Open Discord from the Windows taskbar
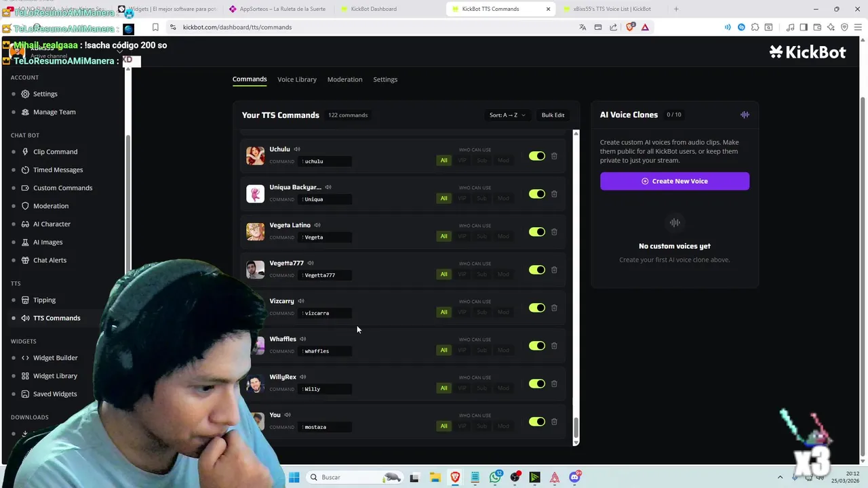 point(575,477)
